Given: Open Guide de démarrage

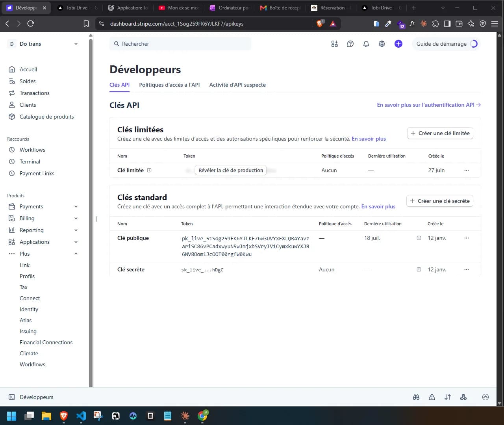Looking at the screenshot, I should point(446,44).
